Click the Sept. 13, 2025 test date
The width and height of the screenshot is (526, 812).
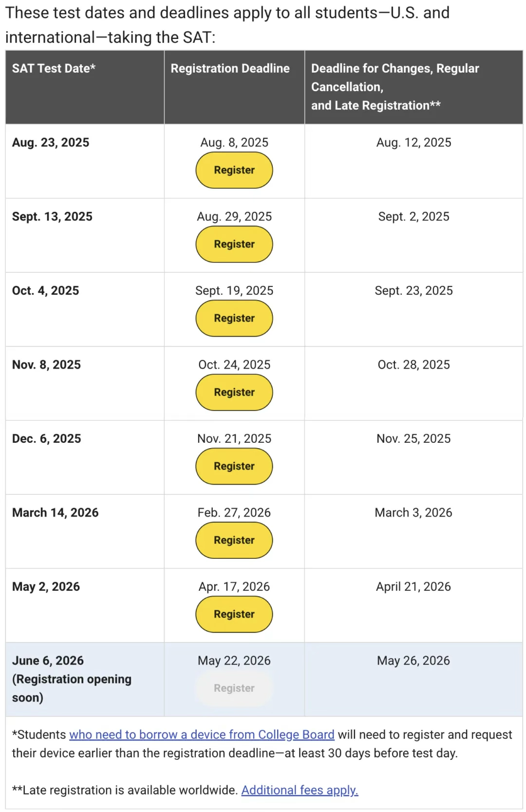coord(52,216)
